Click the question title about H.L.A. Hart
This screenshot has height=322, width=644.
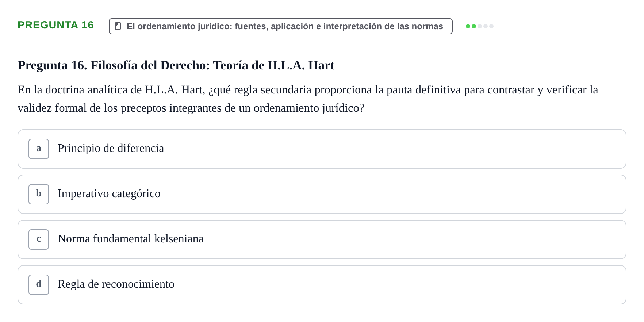176,65
